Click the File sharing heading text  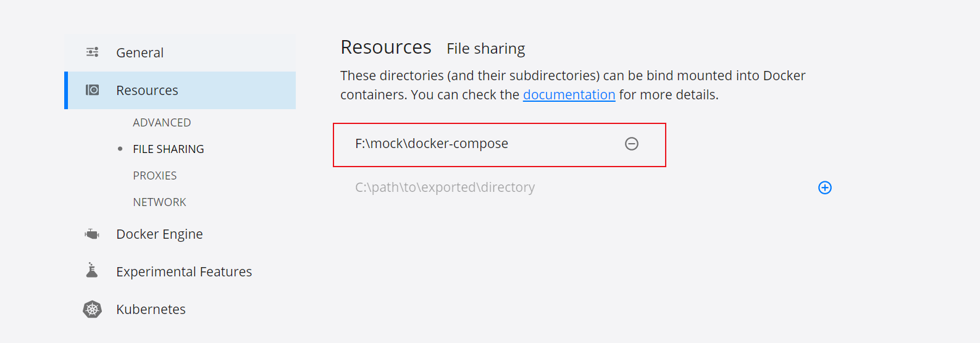tap(485, 49)
